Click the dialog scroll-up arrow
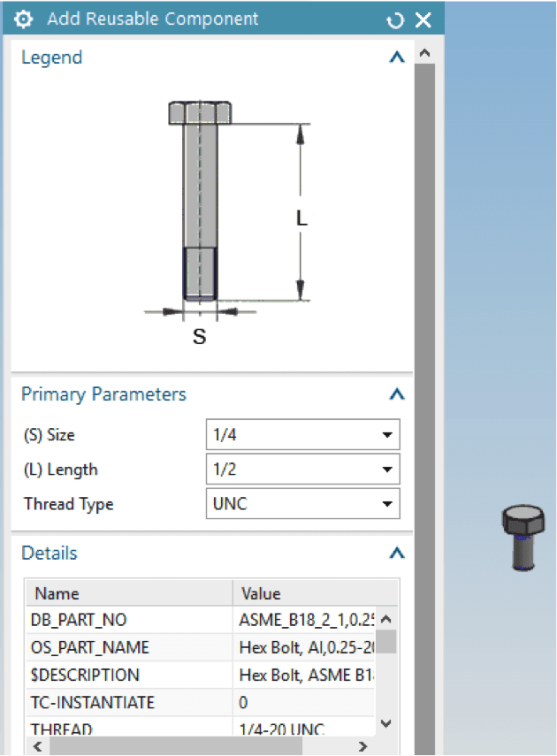 [x=424, y=53]
